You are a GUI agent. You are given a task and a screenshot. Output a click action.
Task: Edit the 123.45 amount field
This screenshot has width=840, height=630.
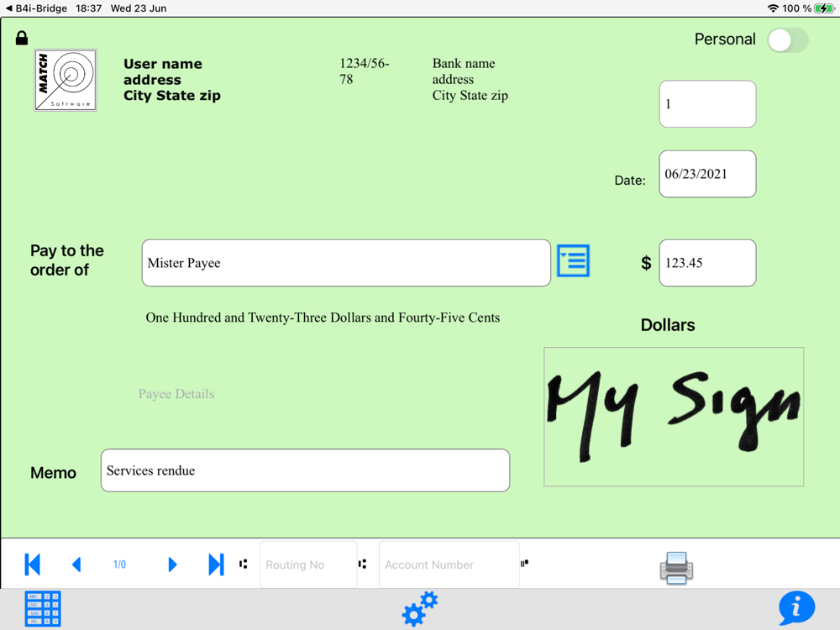tap(707, 263)
